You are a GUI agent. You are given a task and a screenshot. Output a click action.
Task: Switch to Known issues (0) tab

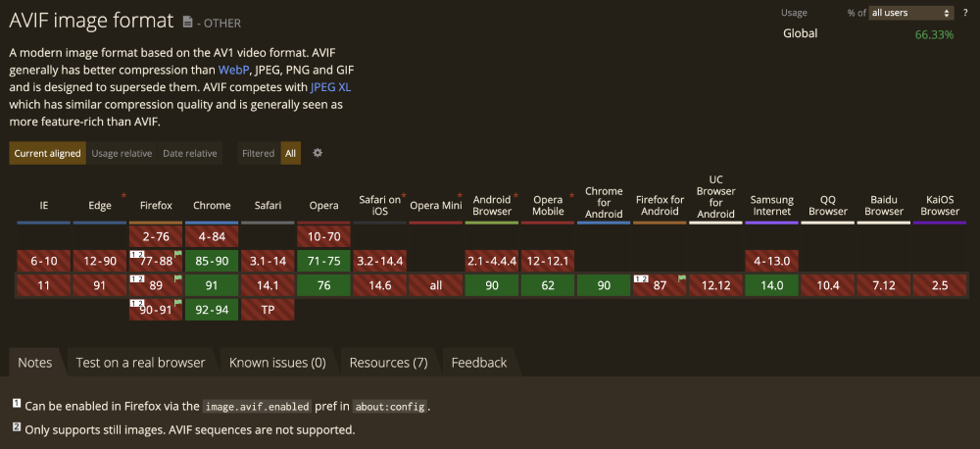pos(277,363)
